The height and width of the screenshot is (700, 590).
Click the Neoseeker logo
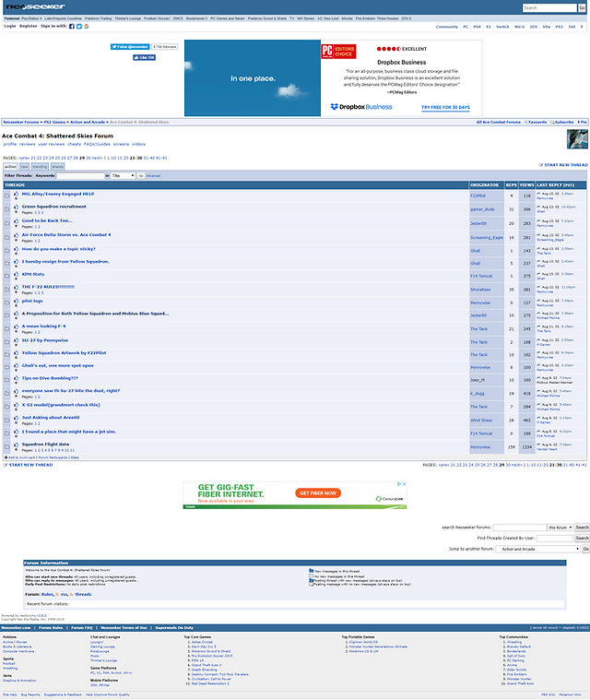35,6
